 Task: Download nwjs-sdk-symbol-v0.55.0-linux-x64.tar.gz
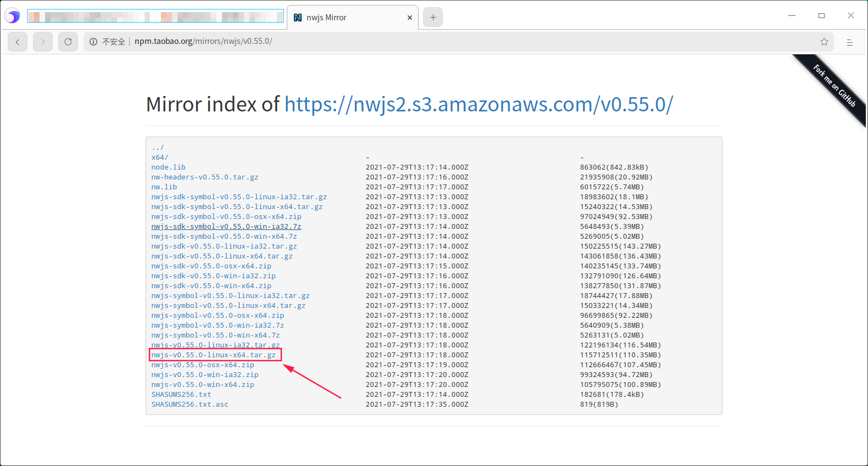click(x=237, y=206)
